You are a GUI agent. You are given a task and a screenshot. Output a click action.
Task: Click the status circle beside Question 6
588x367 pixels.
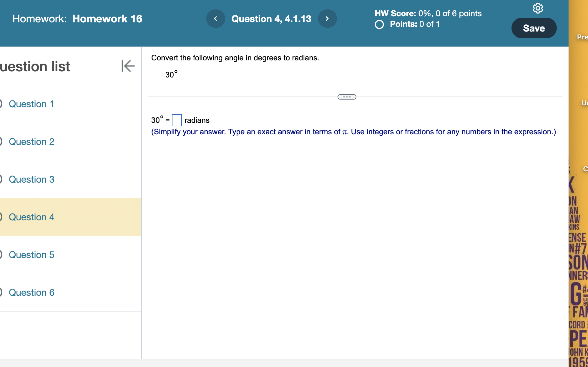point(1,292)
